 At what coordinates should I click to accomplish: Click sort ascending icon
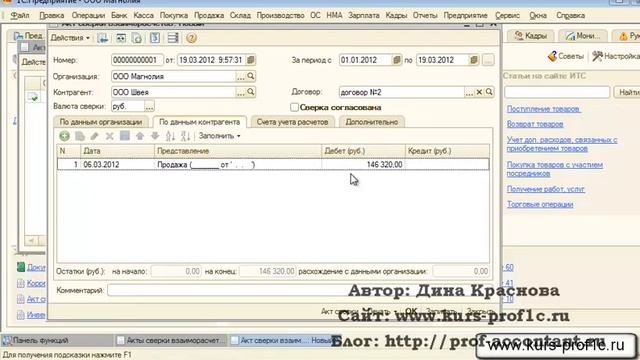coord(171,136)
